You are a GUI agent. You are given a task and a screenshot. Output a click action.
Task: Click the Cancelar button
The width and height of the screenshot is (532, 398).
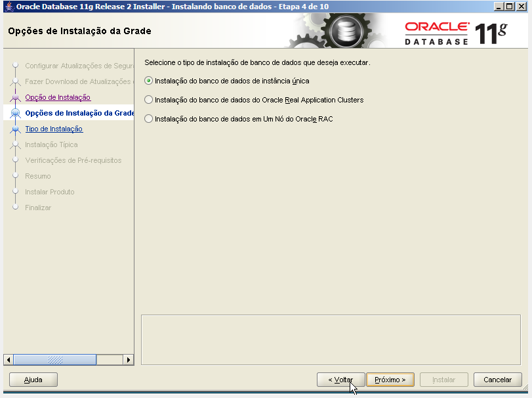[x=497, y=380]
